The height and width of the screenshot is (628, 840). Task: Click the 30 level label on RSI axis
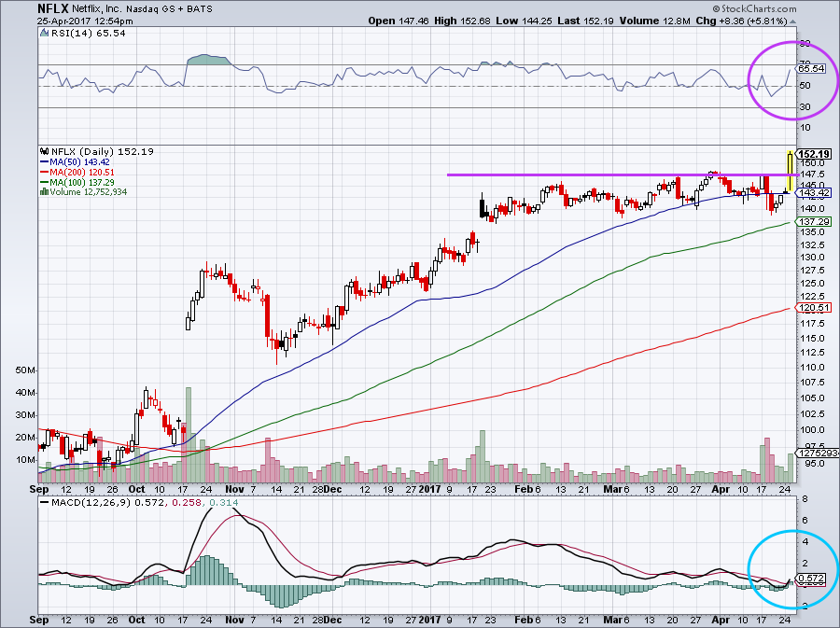point(805,106)
